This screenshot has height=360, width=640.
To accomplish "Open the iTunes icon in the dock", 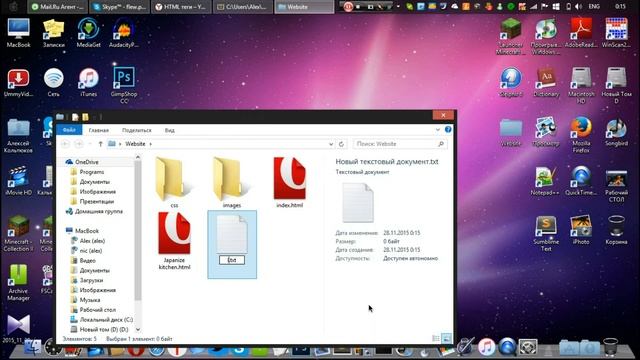I will (487, 347).
